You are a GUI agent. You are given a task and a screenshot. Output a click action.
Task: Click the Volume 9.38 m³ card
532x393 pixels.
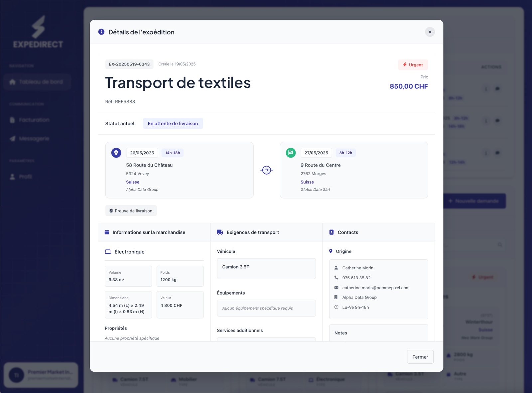pyautogui.click(x=128, y=276)
